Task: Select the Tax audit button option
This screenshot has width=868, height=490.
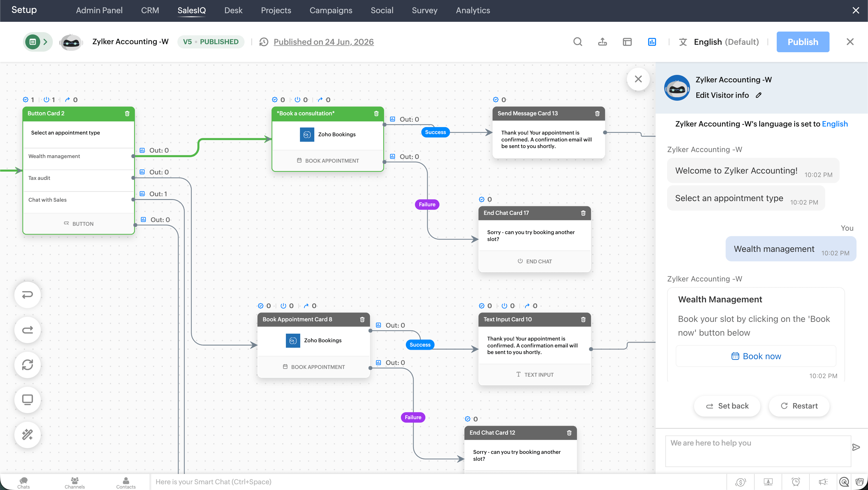Action: 78,178
